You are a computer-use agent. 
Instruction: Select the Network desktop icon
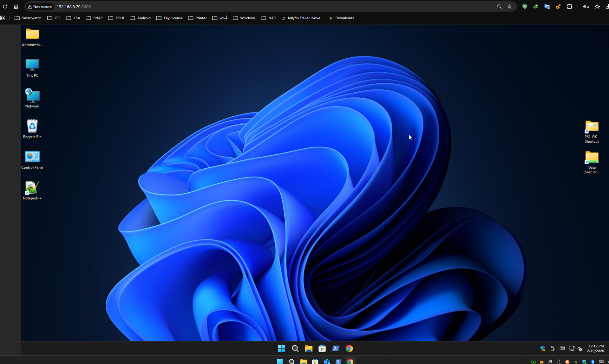[x=32, y=98]
